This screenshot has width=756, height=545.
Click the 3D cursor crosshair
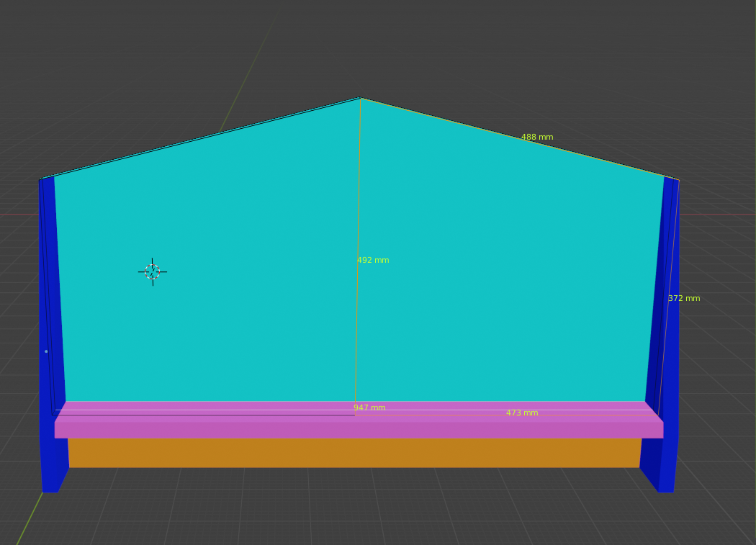152,272
